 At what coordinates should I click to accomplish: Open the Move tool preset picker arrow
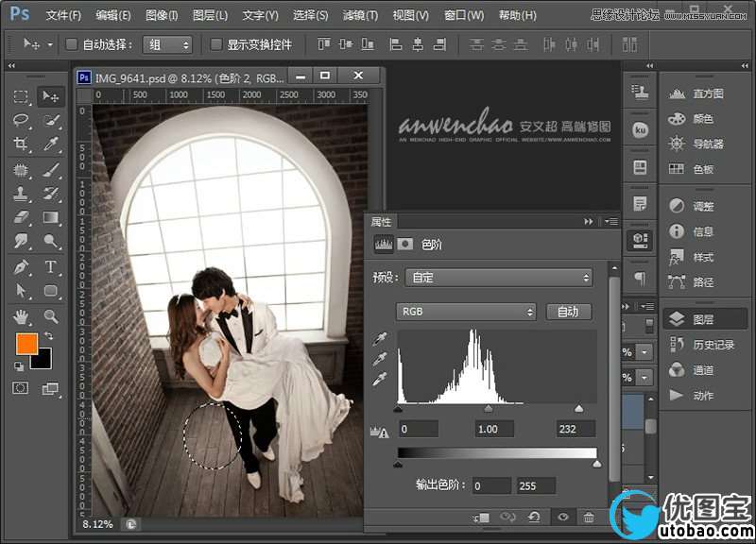pyautogui.click(x=50, y=44)
